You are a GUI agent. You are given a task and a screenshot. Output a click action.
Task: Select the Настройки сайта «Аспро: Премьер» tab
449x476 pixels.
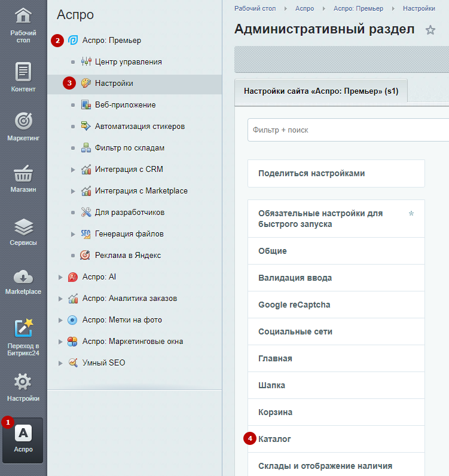321,92
